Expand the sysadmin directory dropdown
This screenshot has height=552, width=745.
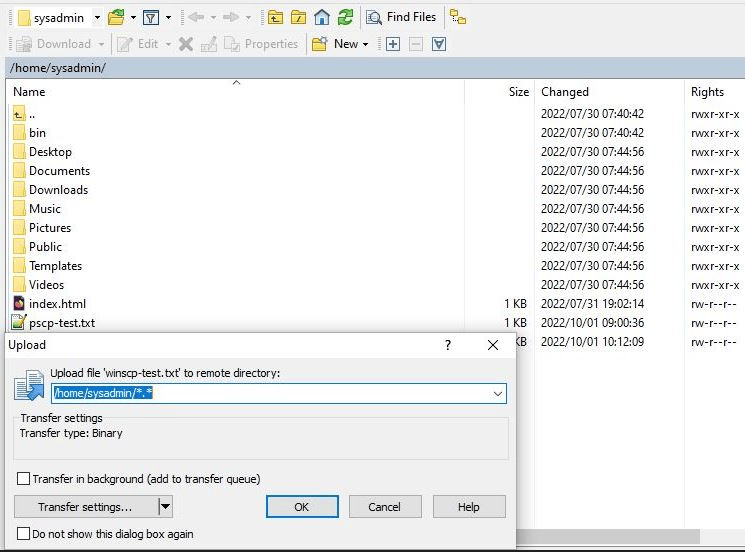pyautogui.click(x=97, y=17)
